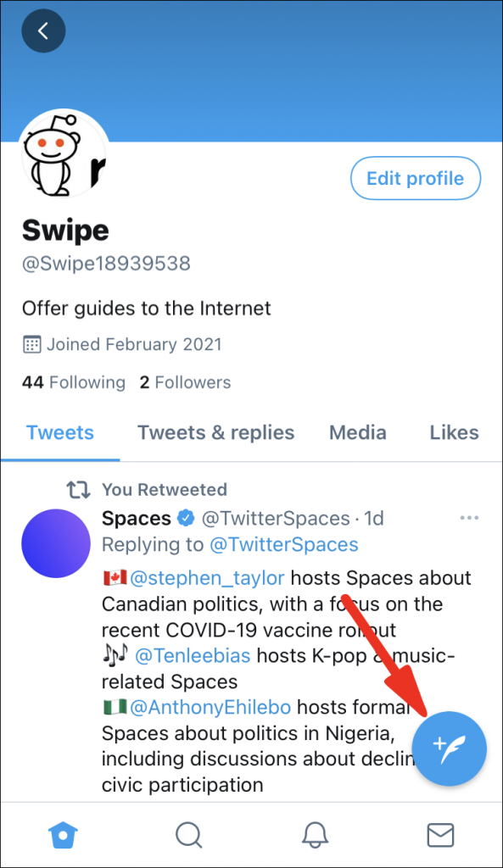Go back using the arrow at top left
This screenshot has height=868, width=503.
[43, 31]
